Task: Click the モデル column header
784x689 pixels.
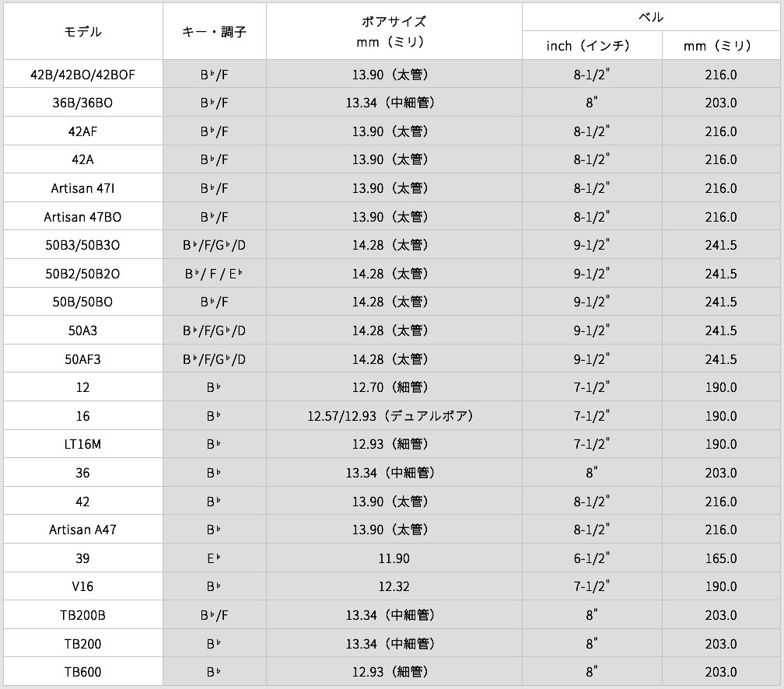Action: click(82, 32)
